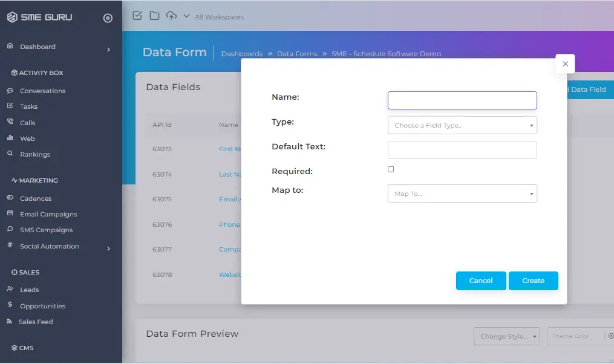Click the Theme Color picker field
The width and height of the screenshot is (614, 364).
[576, 336]
